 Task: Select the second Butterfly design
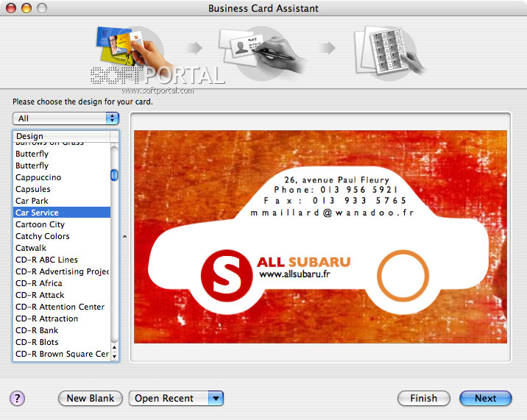[62, 165]
